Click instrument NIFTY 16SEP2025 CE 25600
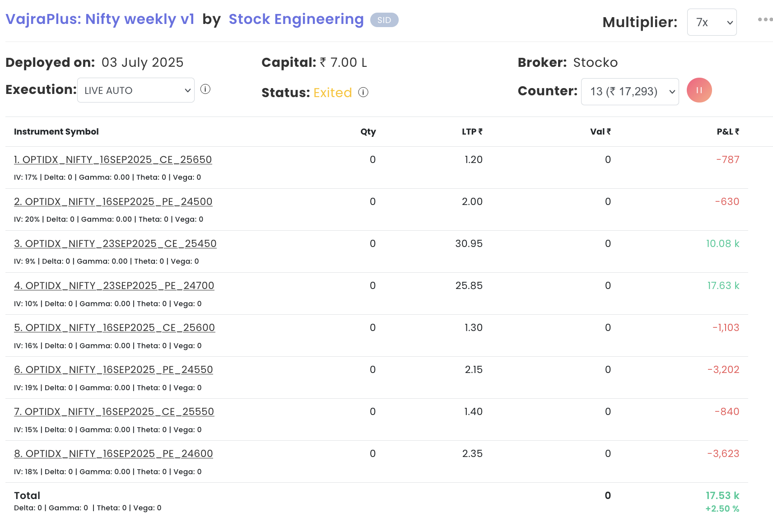 114,328
